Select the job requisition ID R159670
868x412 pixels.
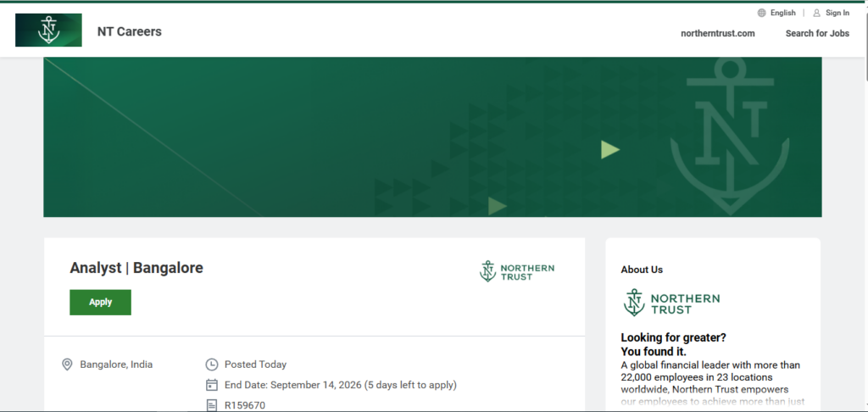(x=245, y=405)
